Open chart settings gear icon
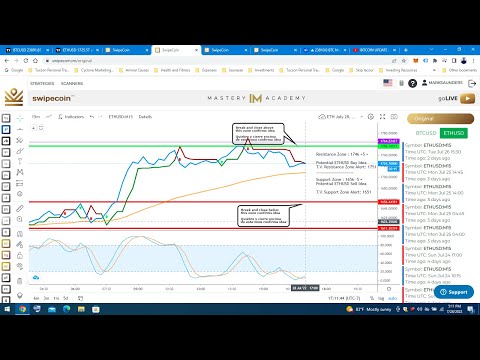 tap(371, 117)
